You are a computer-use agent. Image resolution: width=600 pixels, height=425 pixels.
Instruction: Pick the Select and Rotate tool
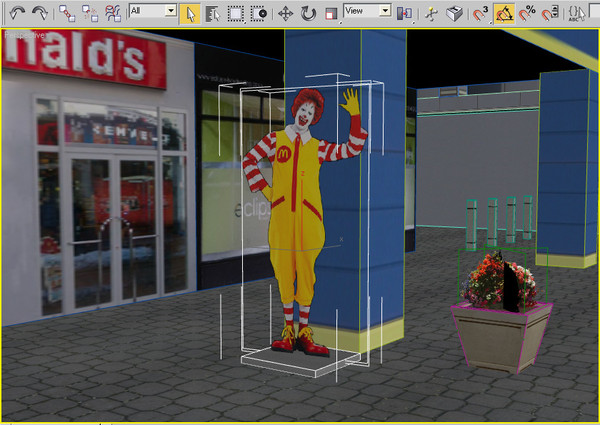click(x=308, y=14)
